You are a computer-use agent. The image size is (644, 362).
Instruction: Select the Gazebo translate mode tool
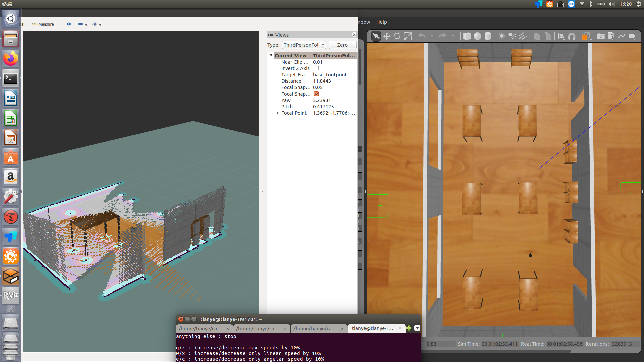387,36
